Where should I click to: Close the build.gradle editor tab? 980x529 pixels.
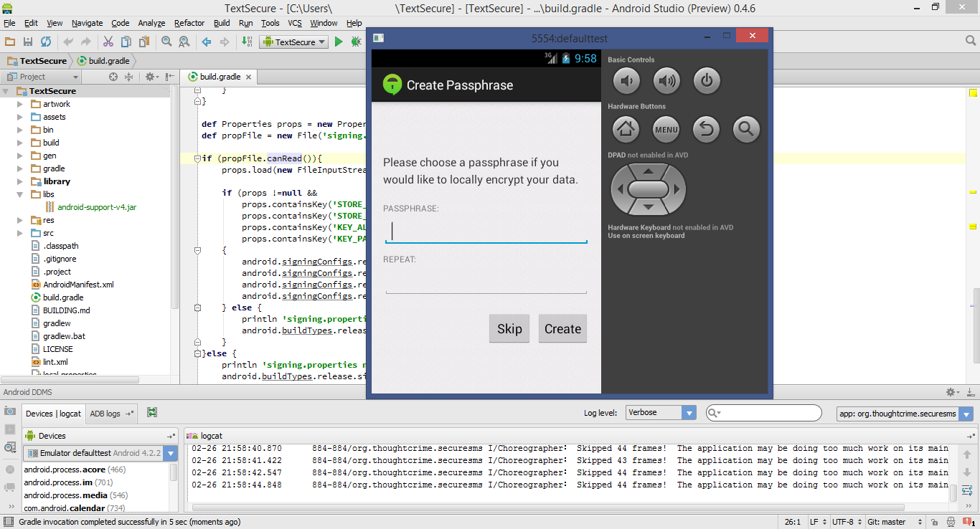coord(248,77)
